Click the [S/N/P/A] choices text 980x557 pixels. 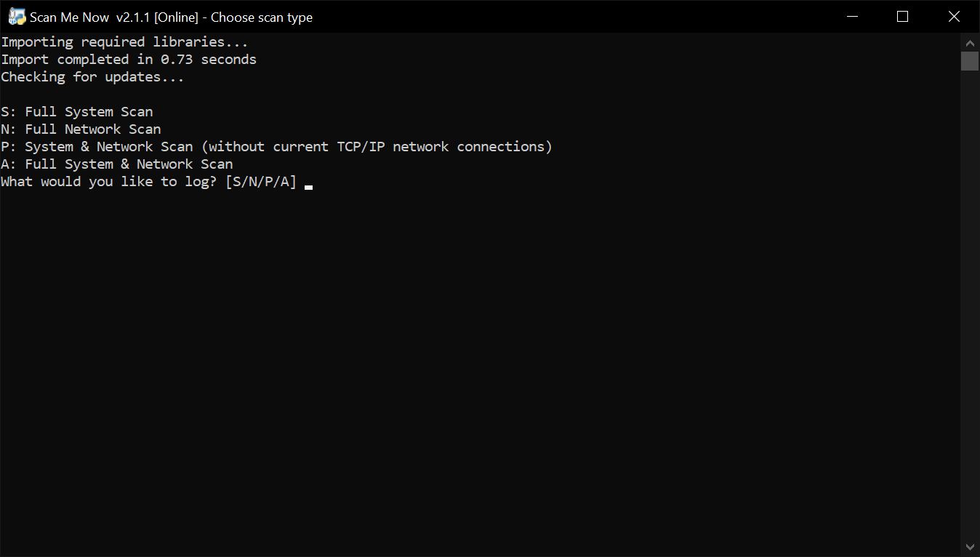click(261, 182)
